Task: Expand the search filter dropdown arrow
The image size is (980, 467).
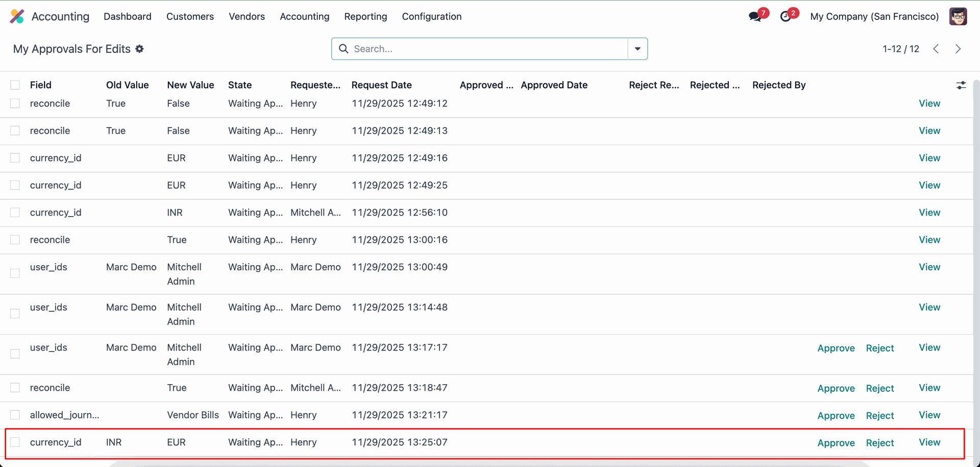Action: coord(638,49)
